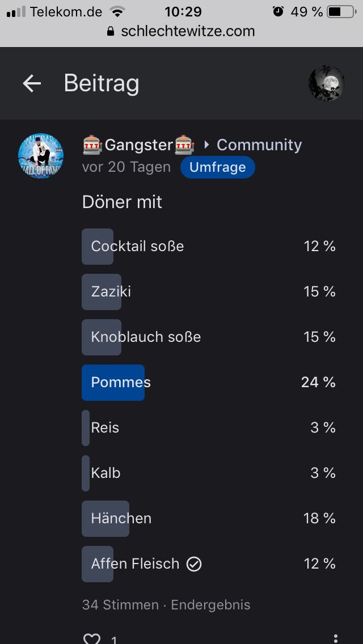
Task: Select the Pommes poll option
Action: [x=209, y=383]
